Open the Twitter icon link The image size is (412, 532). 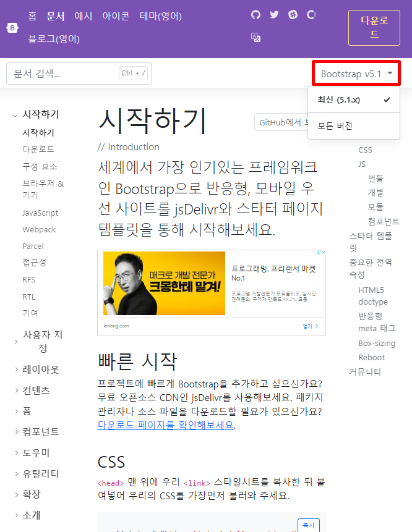click(x=274, y=15)
